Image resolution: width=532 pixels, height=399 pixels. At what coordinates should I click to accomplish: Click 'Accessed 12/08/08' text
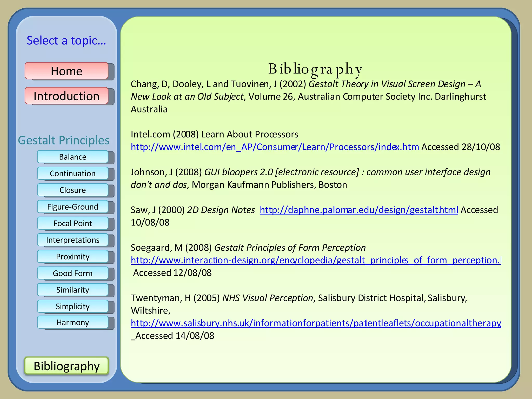tap(172, 273)
